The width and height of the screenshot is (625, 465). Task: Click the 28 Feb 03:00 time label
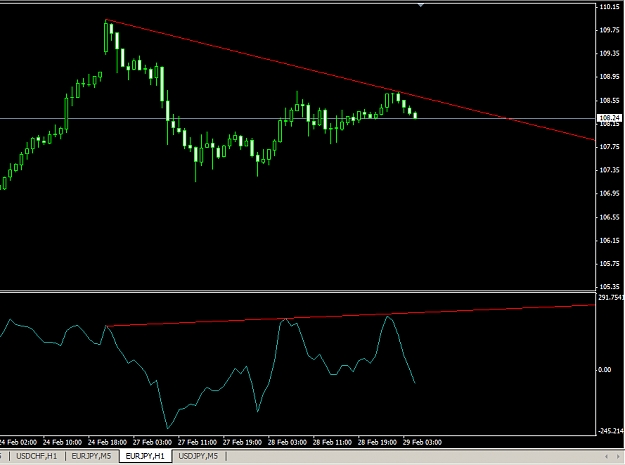tap(287, 442)
